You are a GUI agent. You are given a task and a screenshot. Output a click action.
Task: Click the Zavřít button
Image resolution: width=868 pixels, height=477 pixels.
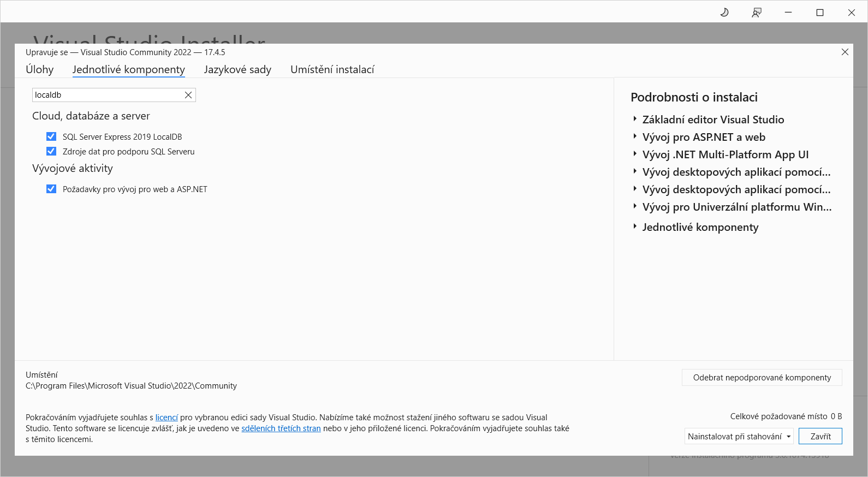[x=821, y=437]
